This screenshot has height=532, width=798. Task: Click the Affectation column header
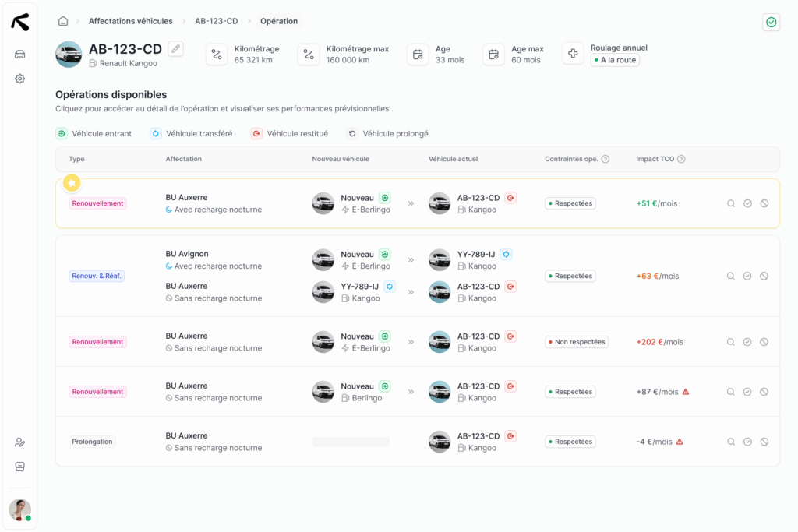pos(183,159)
